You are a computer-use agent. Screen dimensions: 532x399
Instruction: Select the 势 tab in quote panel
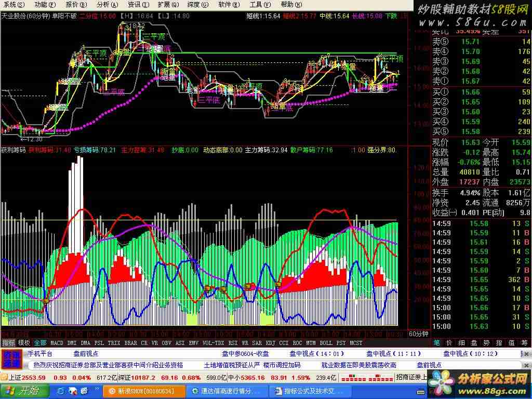[487, 343]
